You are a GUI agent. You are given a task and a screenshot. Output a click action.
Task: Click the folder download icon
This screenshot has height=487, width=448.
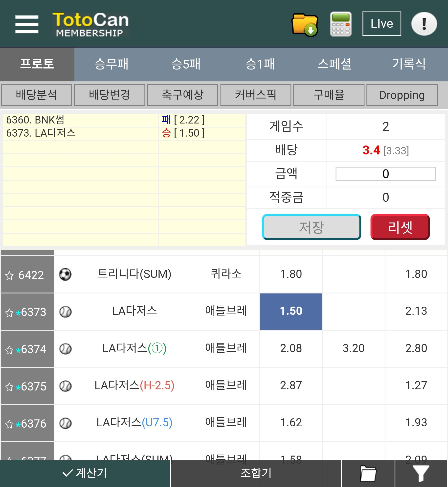(x=305, y=25)
